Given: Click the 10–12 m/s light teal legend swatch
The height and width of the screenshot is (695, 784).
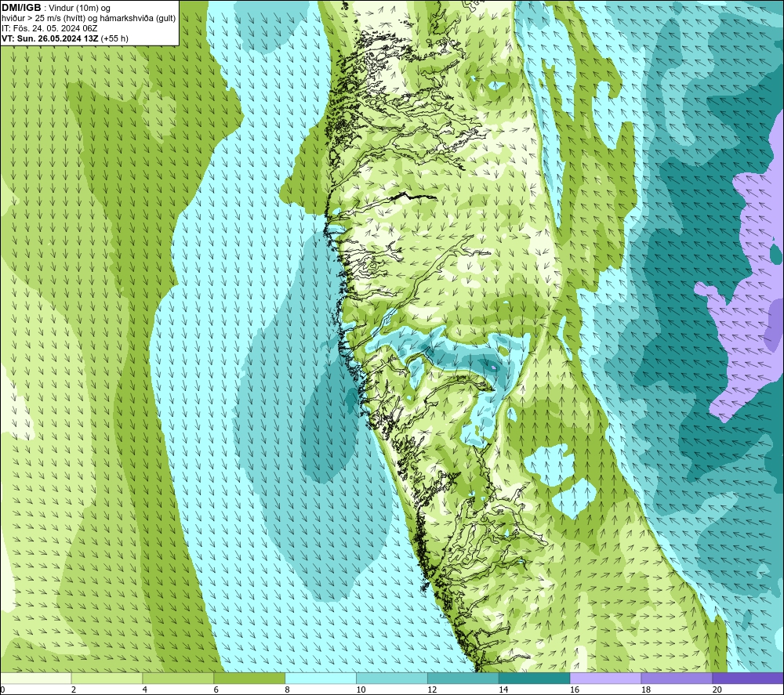Looking at the screenshot, I should [x=392, y=678].
